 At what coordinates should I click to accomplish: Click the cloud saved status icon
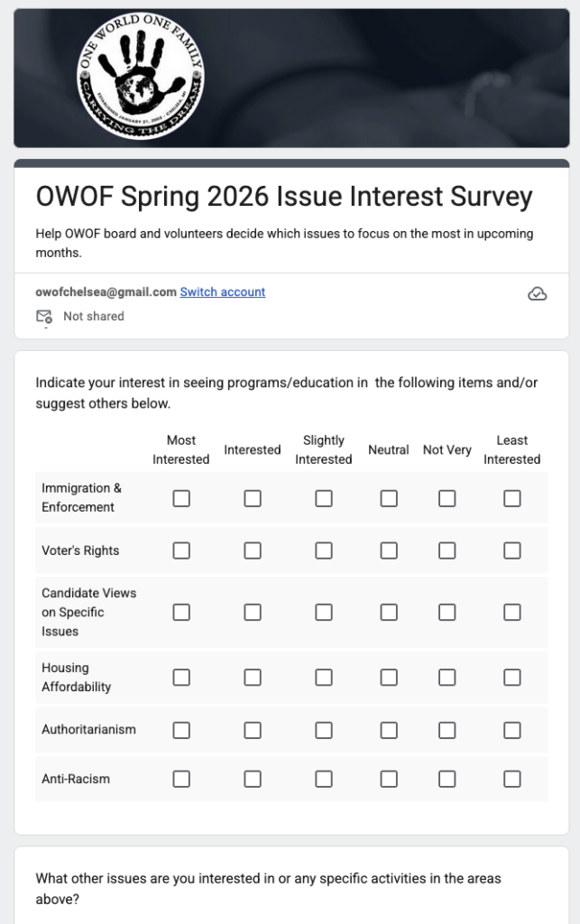click(537, 294)
